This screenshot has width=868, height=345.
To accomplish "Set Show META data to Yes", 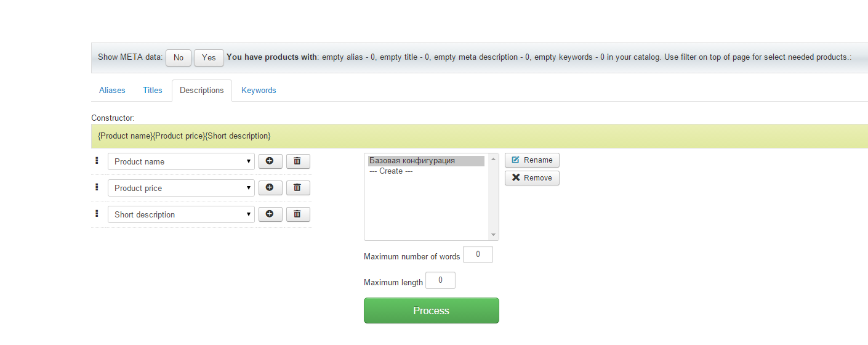I will pos(209,57).
